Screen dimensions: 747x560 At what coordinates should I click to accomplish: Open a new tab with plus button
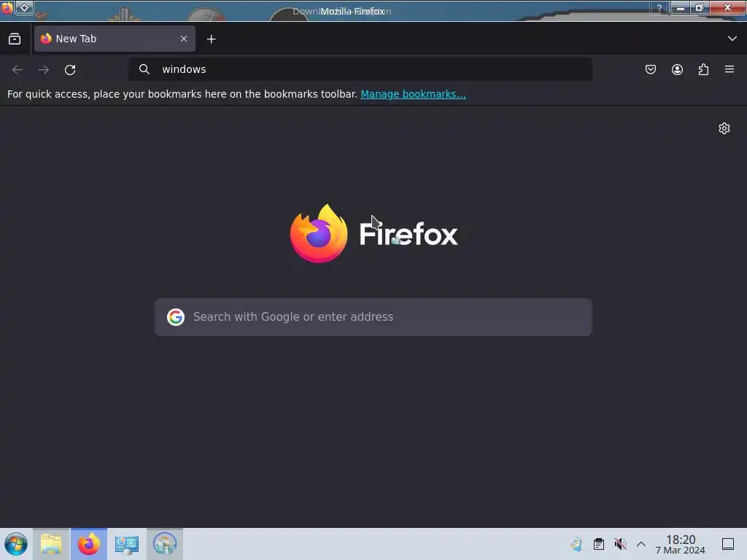click(x=211, y=39)
